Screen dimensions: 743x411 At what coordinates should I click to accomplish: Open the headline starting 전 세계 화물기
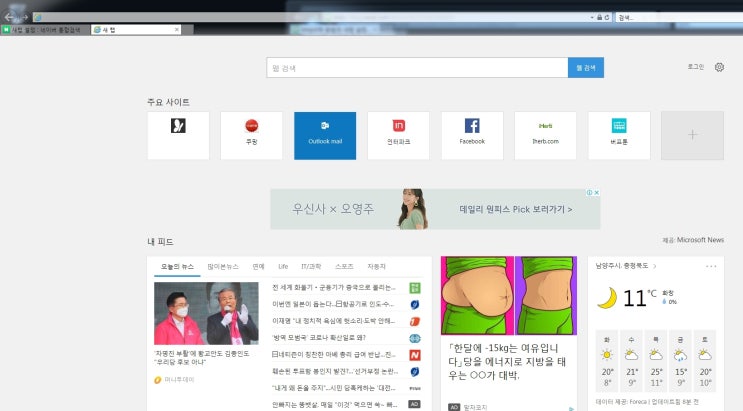pyautogui.click(x=334, y=287)
